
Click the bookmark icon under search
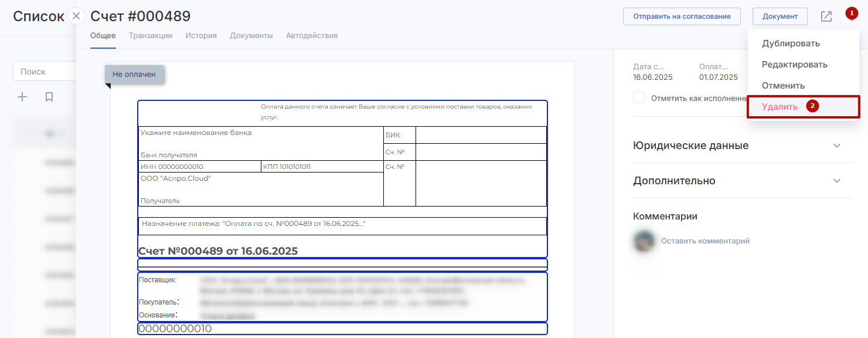pos(49,97)
